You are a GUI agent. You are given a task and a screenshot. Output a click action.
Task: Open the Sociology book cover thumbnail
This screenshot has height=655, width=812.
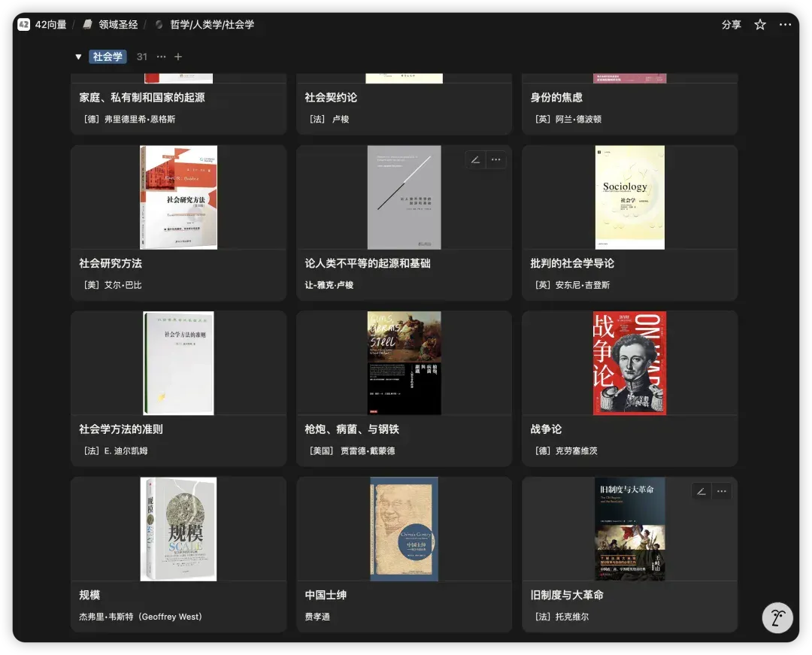click(x=630, y=197)
